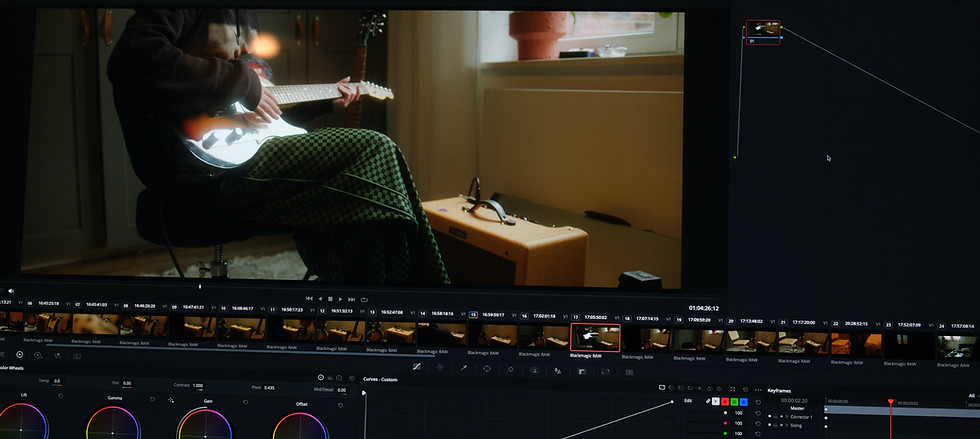Open the Sizing palette icon
This screenshot has height=439, width=980.
(606, 371)
